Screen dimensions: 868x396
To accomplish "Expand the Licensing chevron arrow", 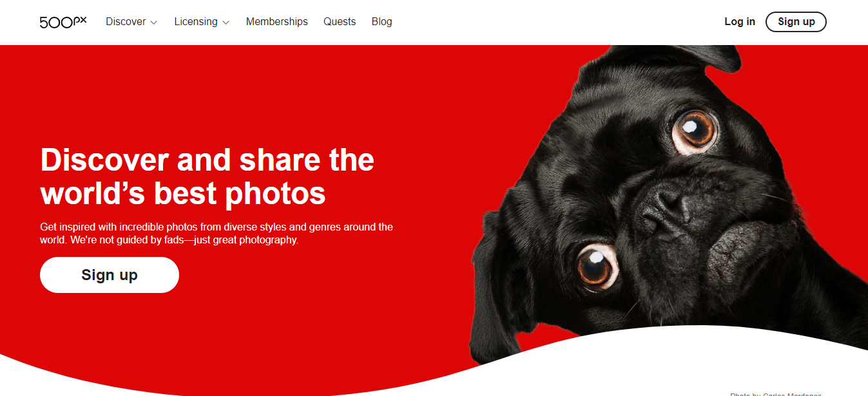I will [x=226, y=23].
